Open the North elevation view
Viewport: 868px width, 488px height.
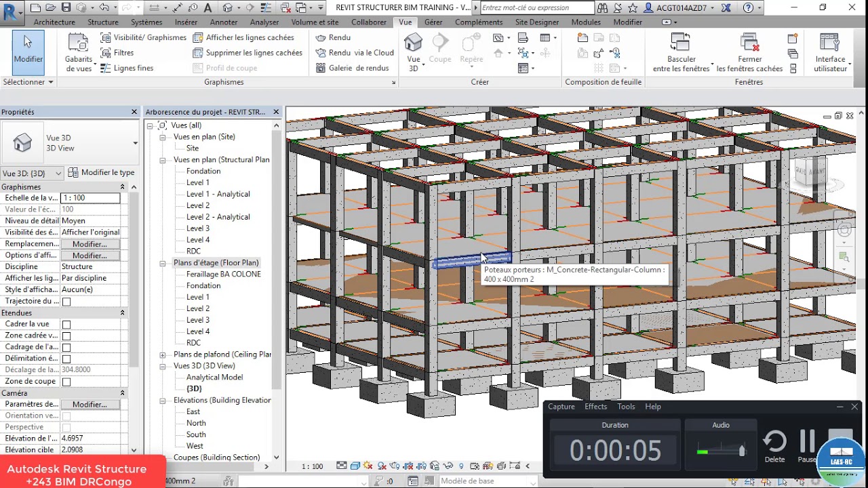tap(196, 423)
